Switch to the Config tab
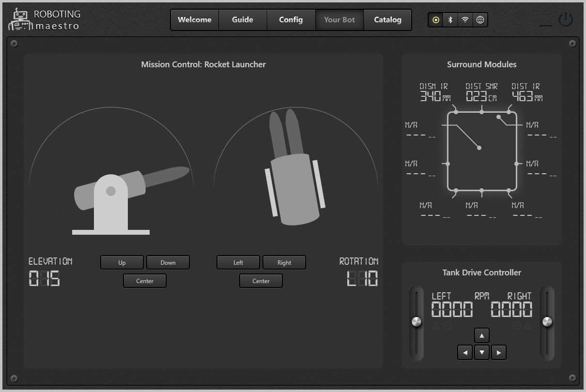586x392 pixels. [291, 20]
